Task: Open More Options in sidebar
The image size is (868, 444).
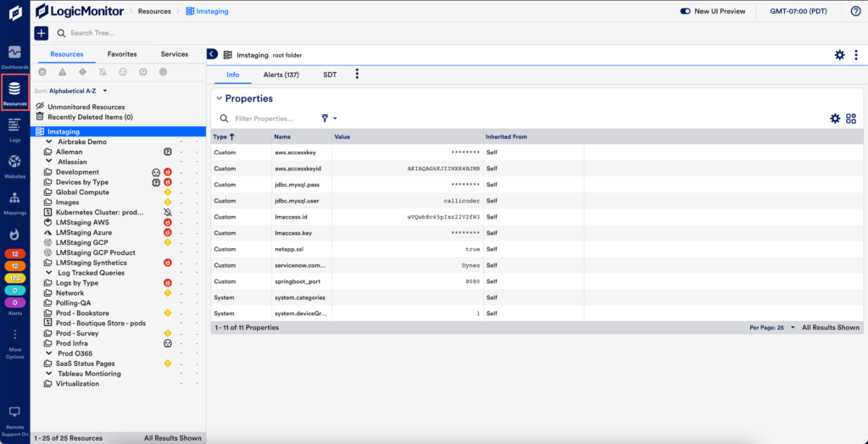Action: pos(15,344)
